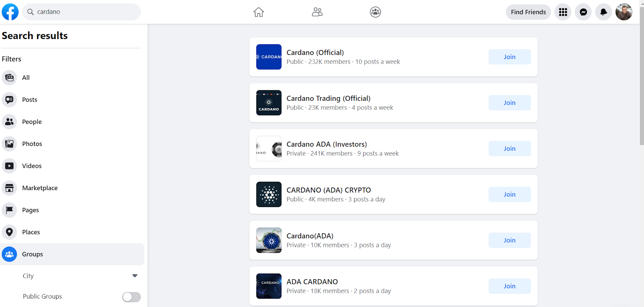Viewport: 644px width, 307px height.
Task: Open CARDANO (ADA) CRYPTO group thumbnail
Action: [269, 195]
